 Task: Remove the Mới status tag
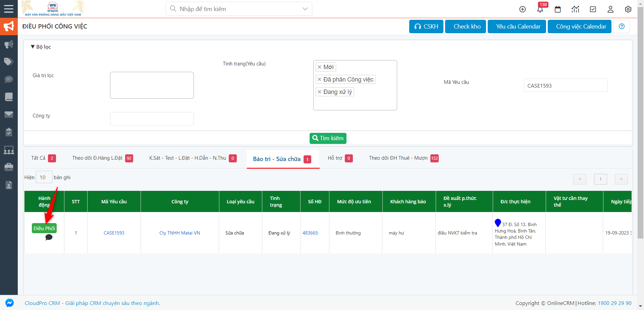pos(319,67)
